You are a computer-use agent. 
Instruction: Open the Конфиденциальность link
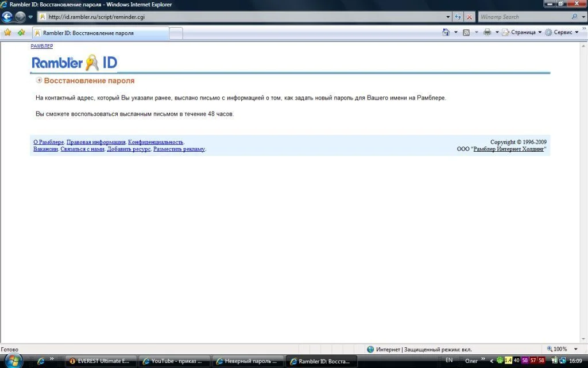156,142
